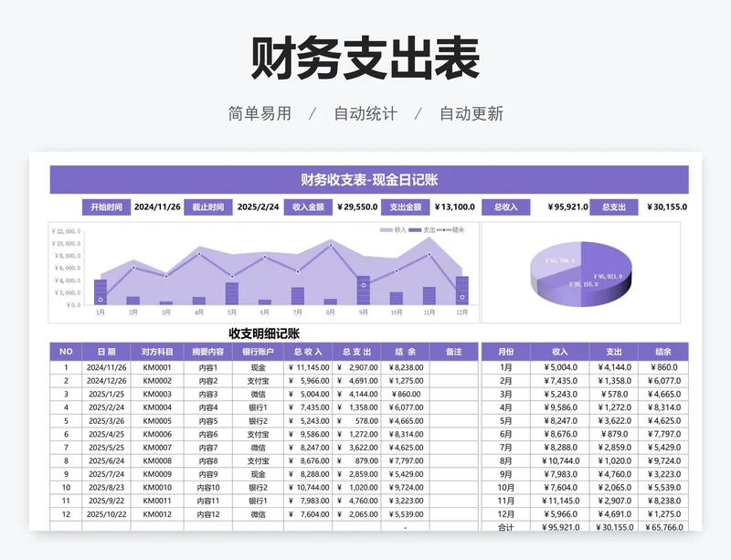Click the 支出 legend marker in chart
Image resolution: width=731 pixels, height=560 pixels.
(415, 230)
